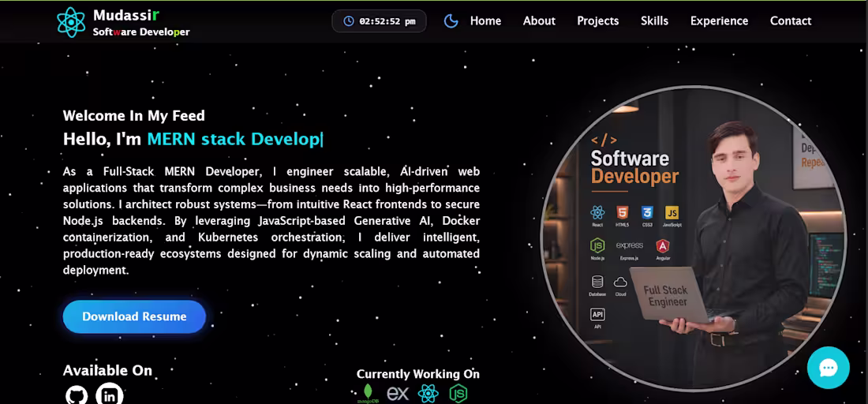The height and width of the screenshot is (404, 868).
Task: Jump to Experience section
Action: pyautogui.click(x=719, y=21)
